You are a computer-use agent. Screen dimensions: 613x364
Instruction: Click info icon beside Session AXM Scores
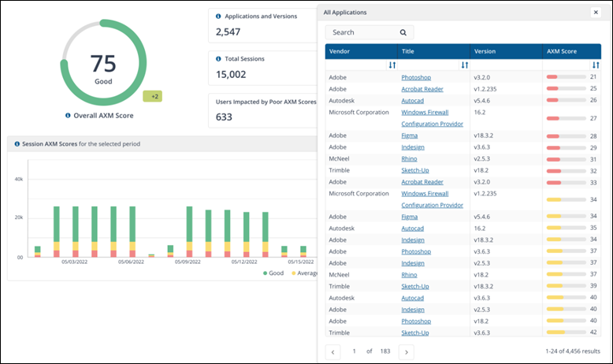tap(17, 144)
